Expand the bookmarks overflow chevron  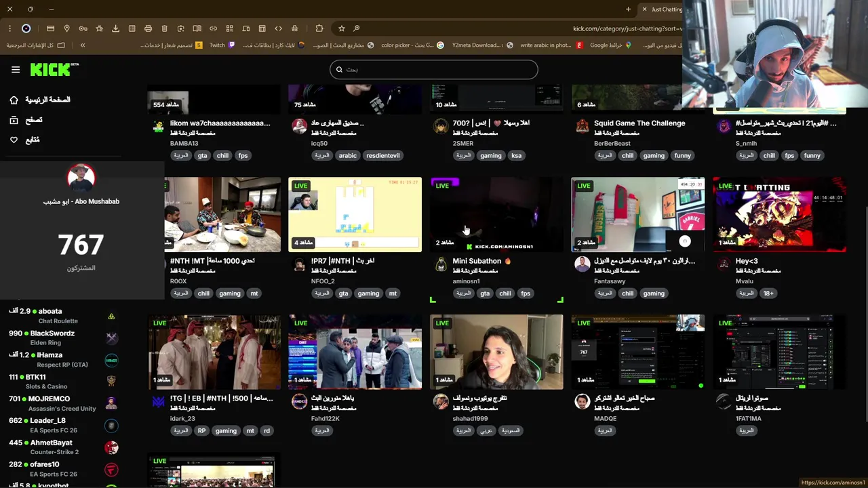click(x=82, y=45)
